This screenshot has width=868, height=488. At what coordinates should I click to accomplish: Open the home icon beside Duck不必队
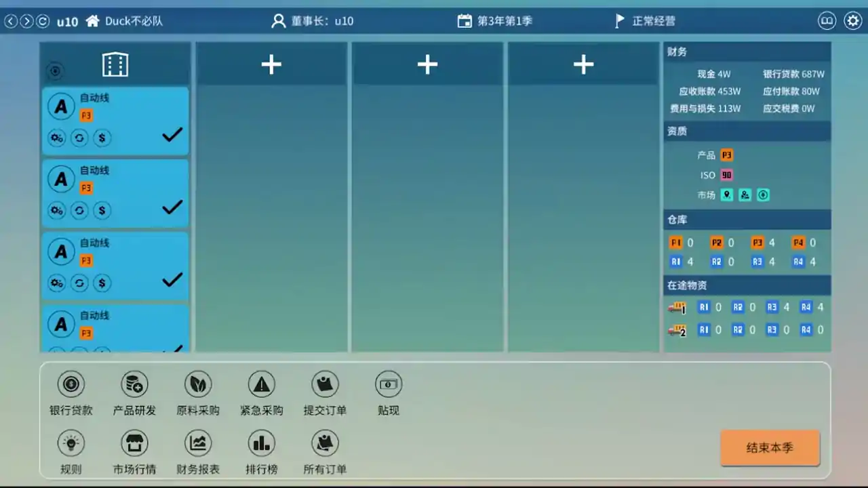tap(92, 21)
